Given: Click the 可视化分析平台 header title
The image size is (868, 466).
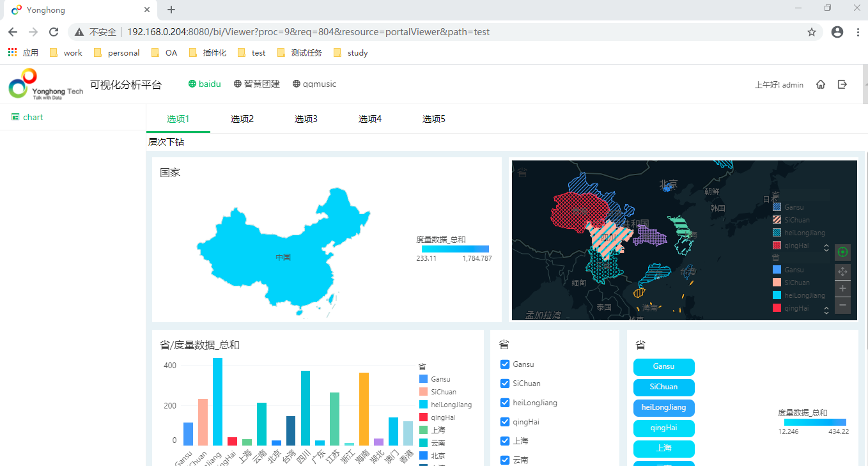Looking at the screenshot, I should tap(126, 84).
